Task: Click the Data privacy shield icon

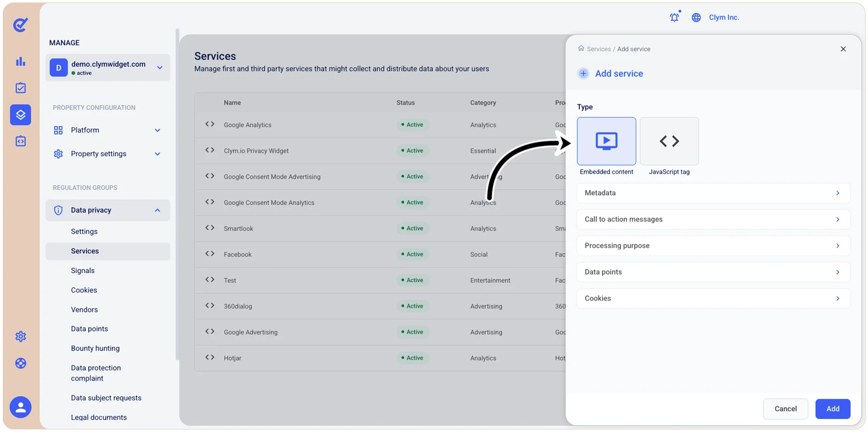Action: pos(58,210)
